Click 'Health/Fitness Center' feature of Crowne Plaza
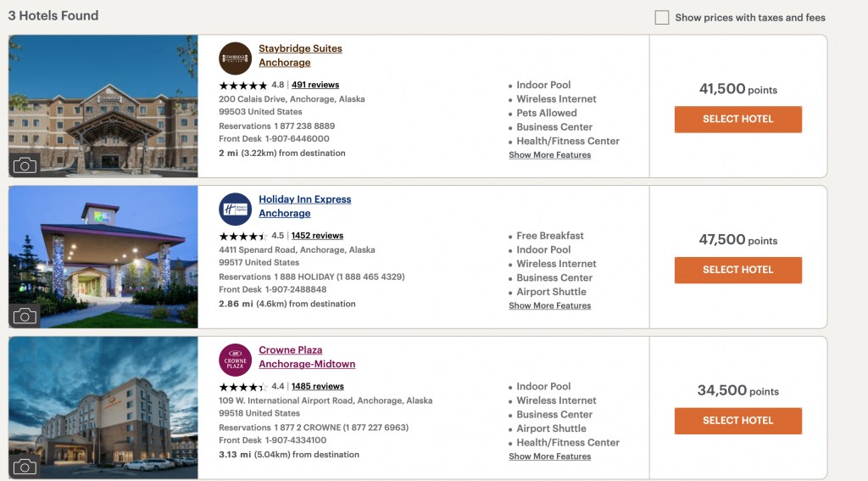Screen dimensions: 868x481 [x=568, y=443]
